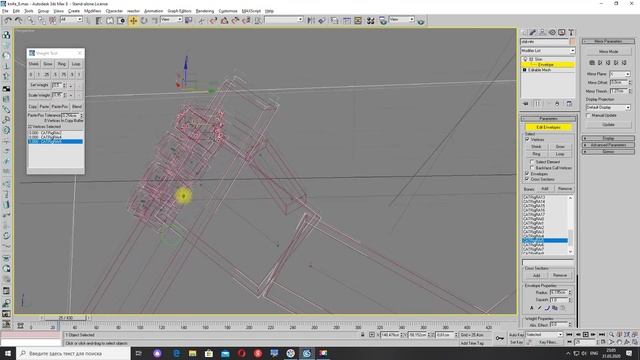
Task: Toggle the angle snap icon
Action: click(224, 20)
